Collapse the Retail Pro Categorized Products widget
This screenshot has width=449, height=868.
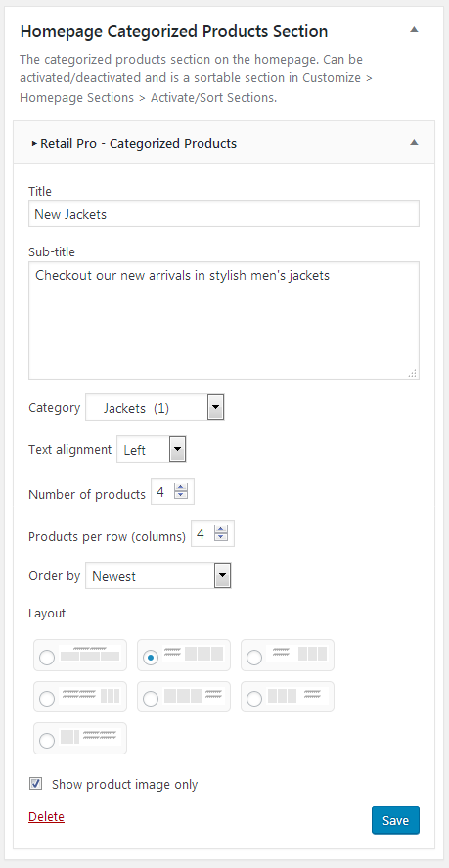pyautogui.click(x=414, y=143)
